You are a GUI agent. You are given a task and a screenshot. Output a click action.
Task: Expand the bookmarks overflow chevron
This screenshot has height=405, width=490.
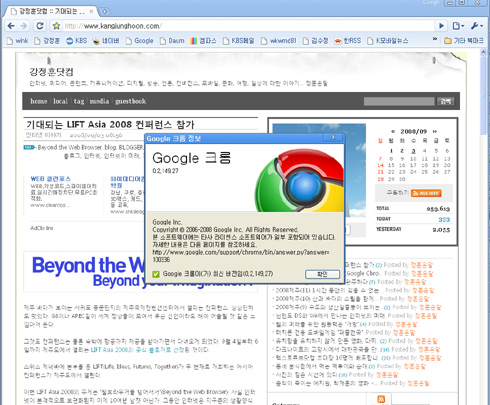[x=435, y=39]
